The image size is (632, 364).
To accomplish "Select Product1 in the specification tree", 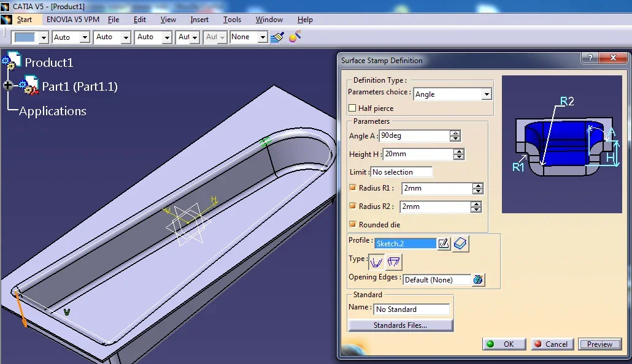I will pos(48,63).
